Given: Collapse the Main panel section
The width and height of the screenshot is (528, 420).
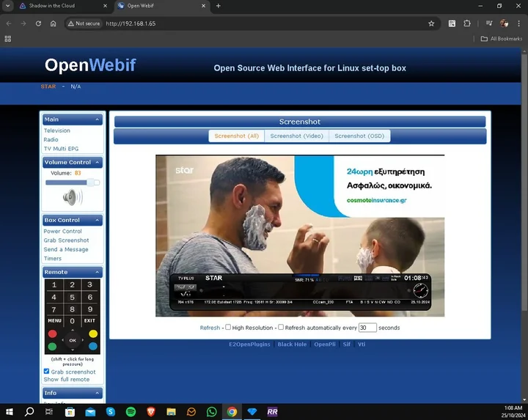Looking at the screenshot, I should pos(98,119).
